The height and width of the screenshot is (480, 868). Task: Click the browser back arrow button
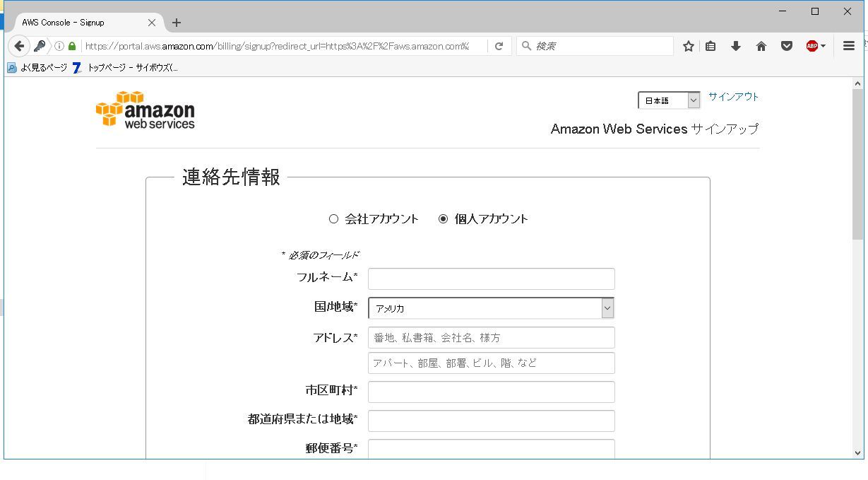[19, 46]
